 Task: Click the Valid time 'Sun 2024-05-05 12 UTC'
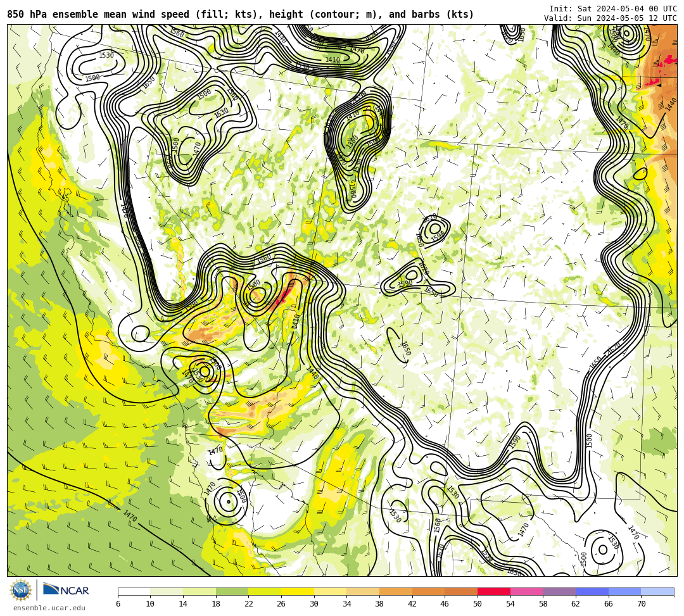[627, 18]
